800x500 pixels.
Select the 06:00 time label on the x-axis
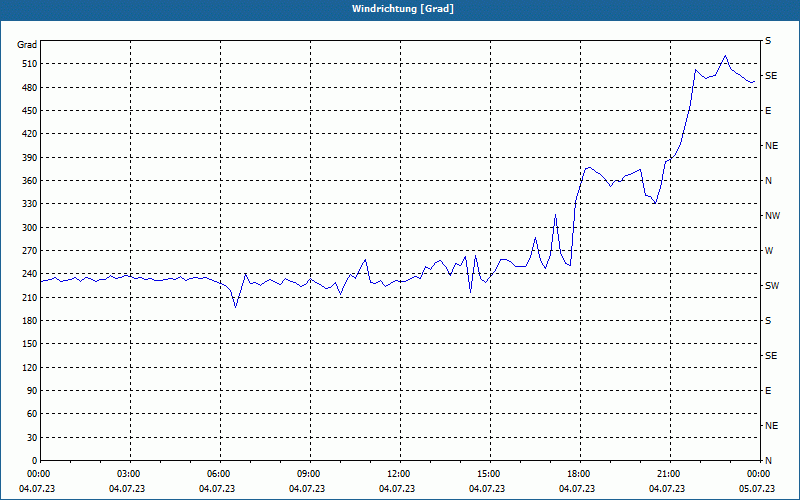pos(220,474)
